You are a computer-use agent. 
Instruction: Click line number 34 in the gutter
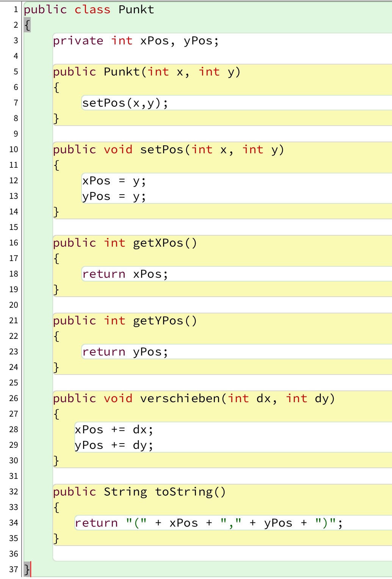coord(14,523)
